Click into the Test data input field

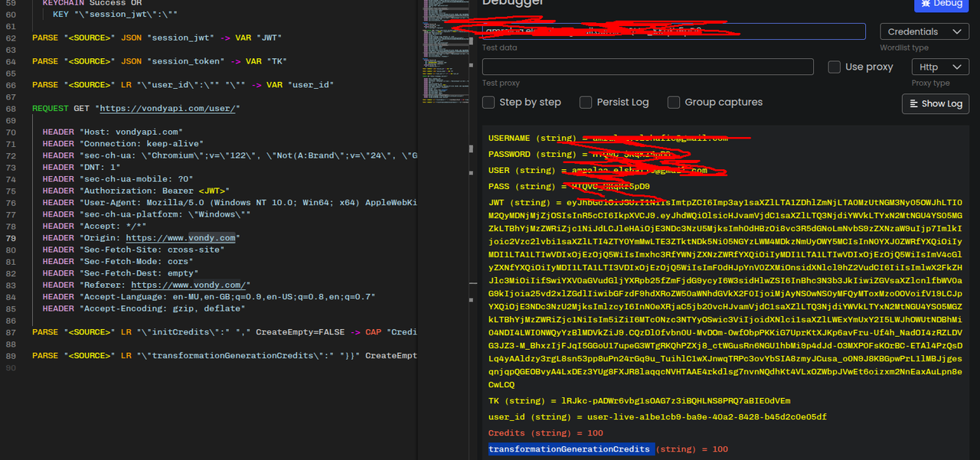pyautogui.click(x=674, y=31)
